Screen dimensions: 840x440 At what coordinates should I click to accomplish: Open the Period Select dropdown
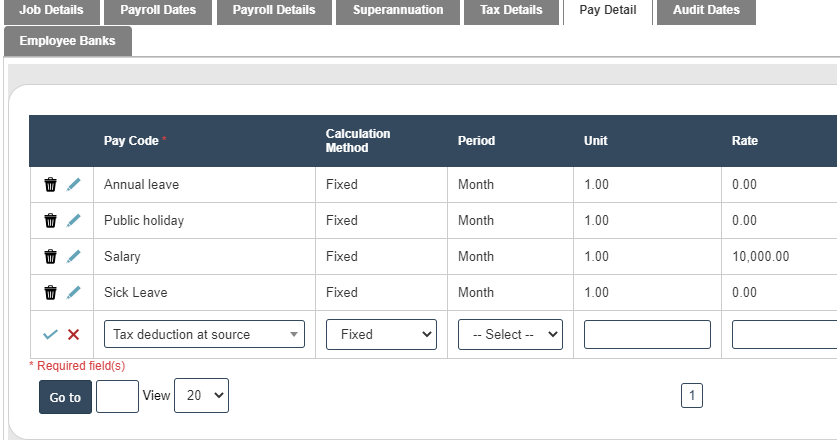click(510, 335)
